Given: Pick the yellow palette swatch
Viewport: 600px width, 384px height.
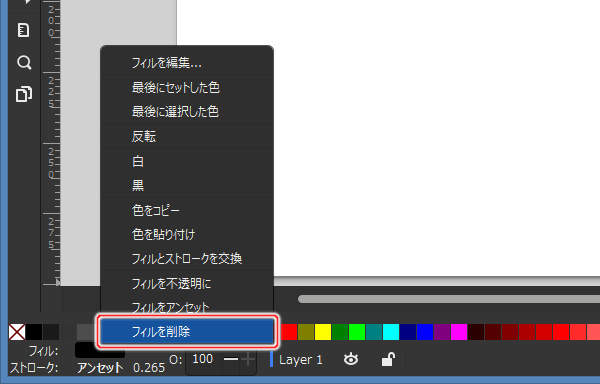Looking at the screenshot, I should 323,332.
